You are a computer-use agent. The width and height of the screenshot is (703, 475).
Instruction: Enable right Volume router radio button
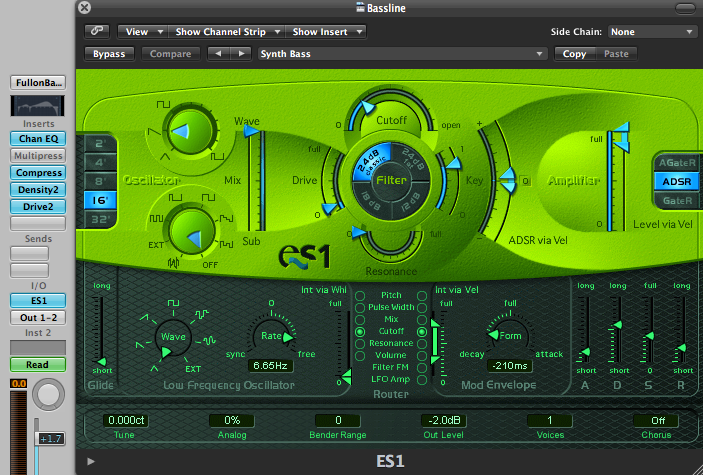click(x=422, y=356)
